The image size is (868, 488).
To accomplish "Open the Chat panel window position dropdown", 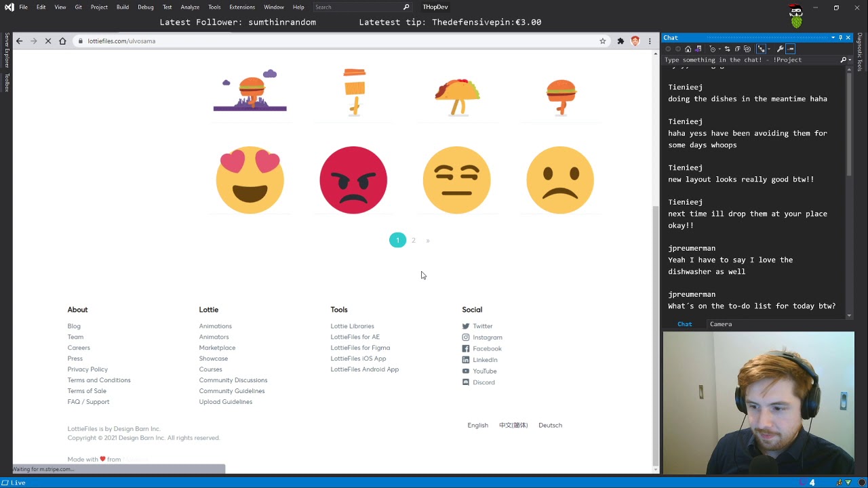I will (x=833, y=37).
